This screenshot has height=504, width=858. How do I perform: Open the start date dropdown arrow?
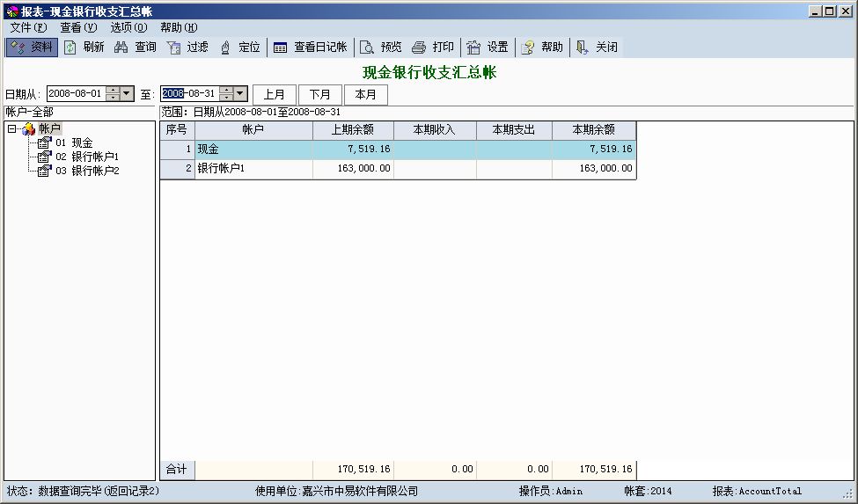(126, 93)
